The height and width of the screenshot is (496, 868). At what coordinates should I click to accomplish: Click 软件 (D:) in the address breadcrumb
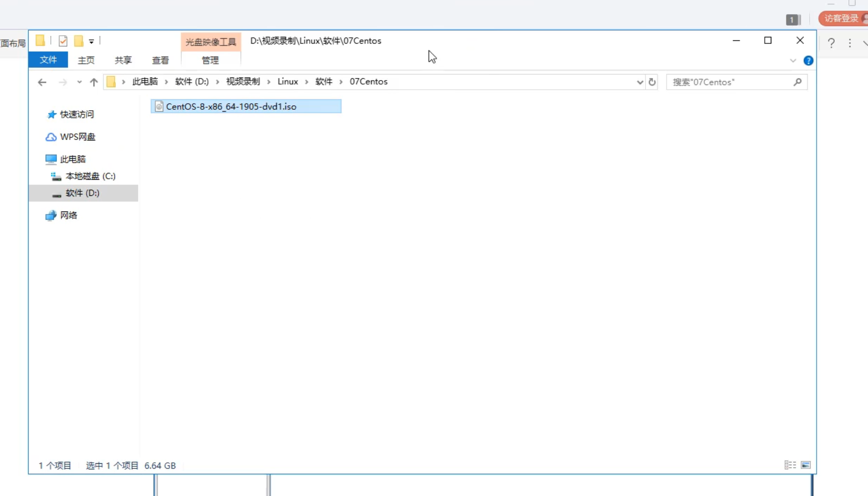[x=192, y=82]
